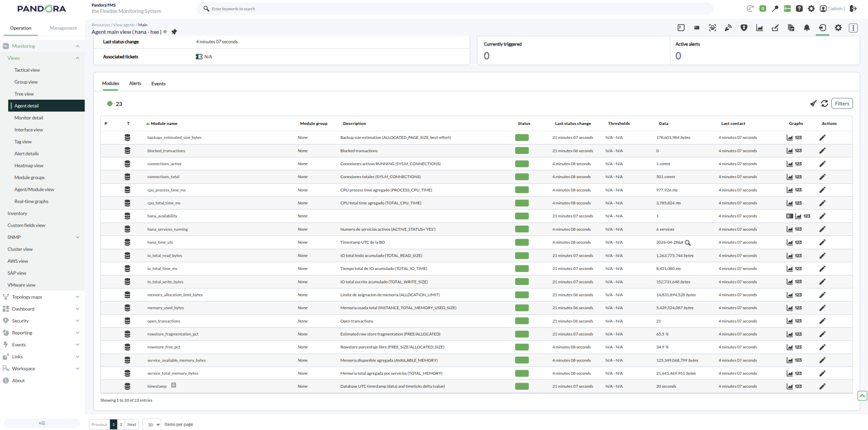Image resolution: width=868 pixels, height=430 pixels.
Task: Click View agents breadcrumb link
Action: click(125, 25)
